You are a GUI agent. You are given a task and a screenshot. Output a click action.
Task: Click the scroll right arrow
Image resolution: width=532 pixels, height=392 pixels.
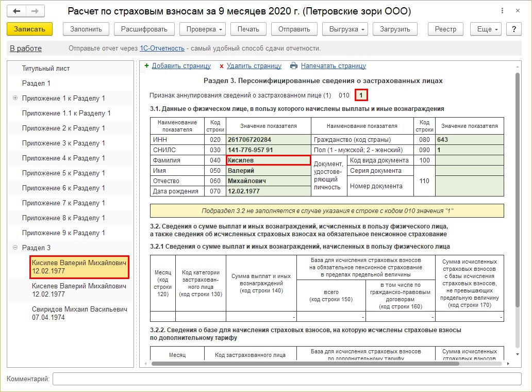pos(508,364)
